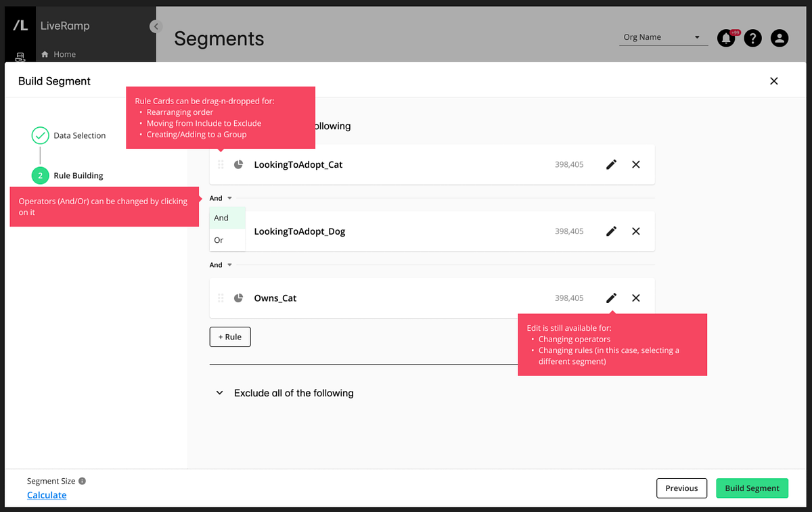
Task: Click the Calculate link
Action: tap(47, 495)
